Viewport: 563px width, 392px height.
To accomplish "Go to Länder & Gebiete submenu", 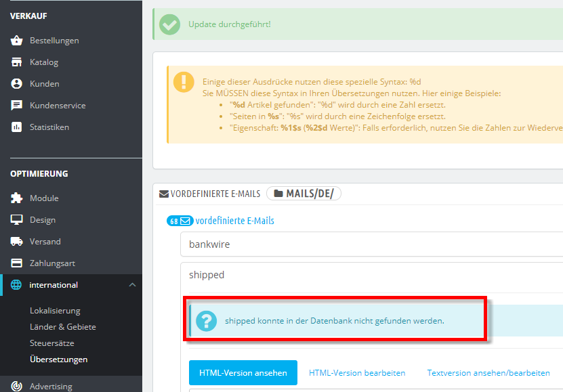I will coord(63,327).
